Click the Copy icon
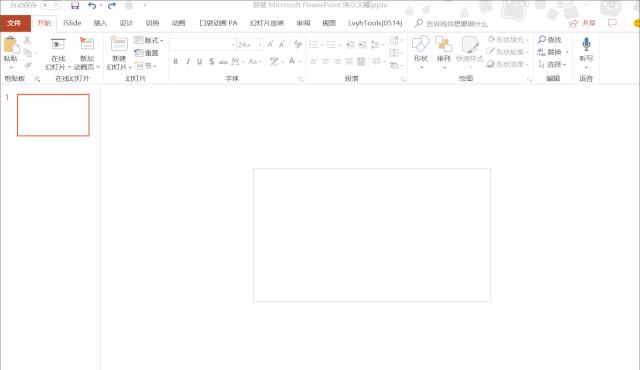Image resolution: width=640 pixels, height=370 pixels. pyautogui.click(x=27, y=53)
